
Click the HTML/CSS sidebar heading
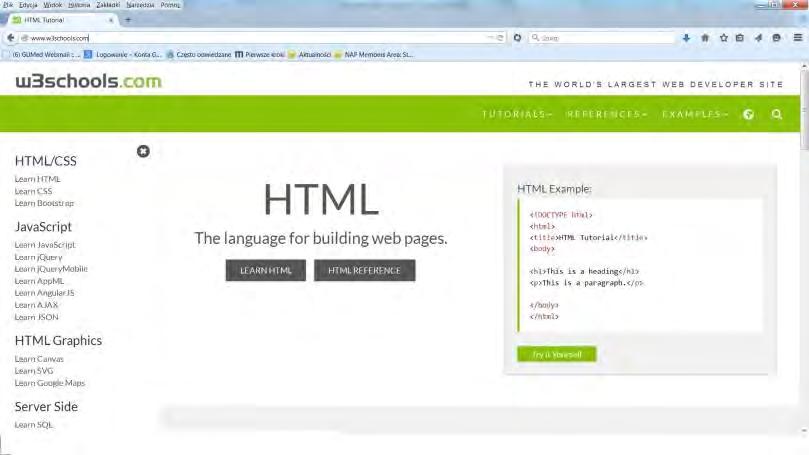[45, 161]
